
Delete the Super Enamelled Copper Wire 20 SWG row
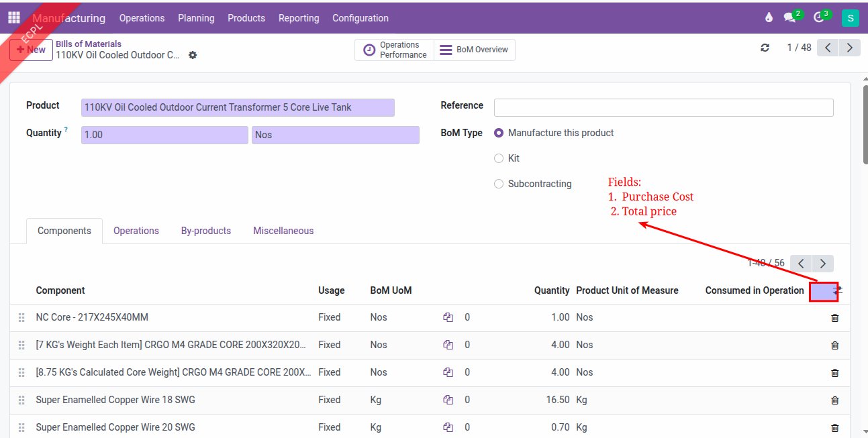click(834, 427)
